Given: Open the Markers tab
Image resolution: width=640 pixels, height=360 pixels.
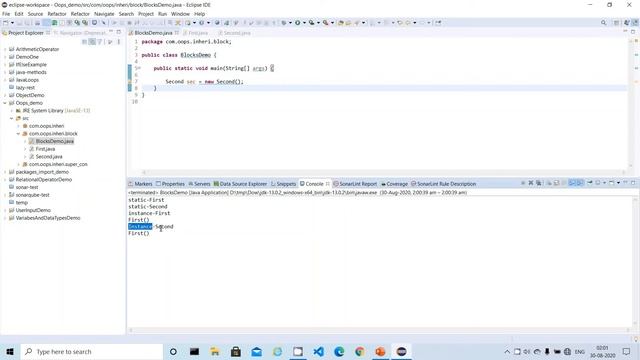Looking at the screenshot, I should click(x=140, y=184).
